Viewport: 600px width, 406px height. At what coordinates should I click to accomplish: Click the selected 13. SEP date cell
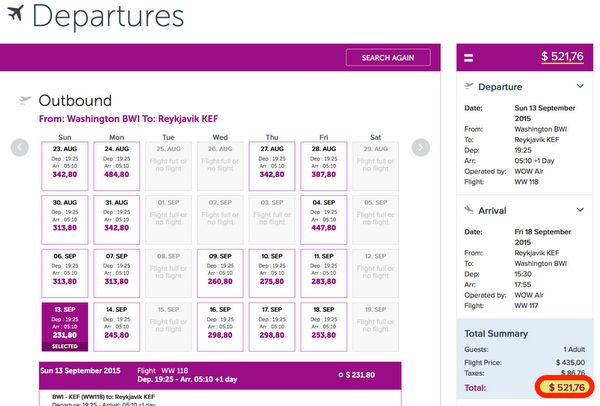65,327
